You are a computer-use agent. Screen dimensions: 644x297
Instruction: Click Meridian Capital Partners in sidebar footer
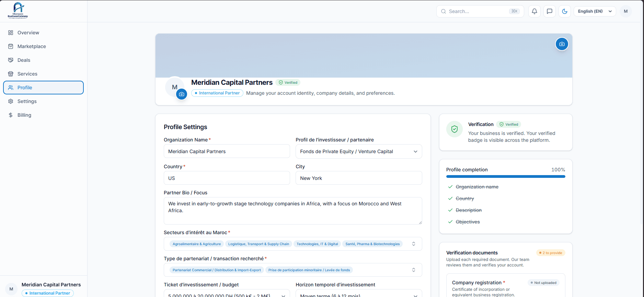coord(51,285)
